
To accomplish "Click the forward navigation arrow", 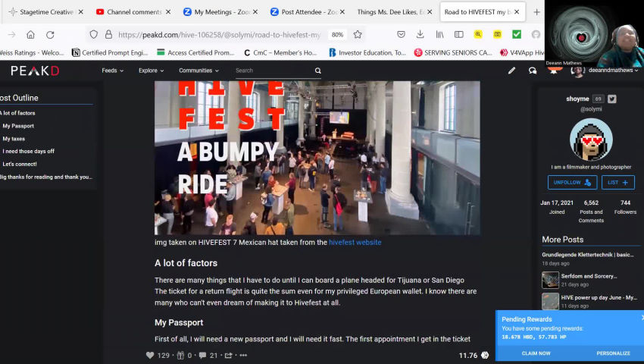I will pyautogui.click(x=11, y=35).
